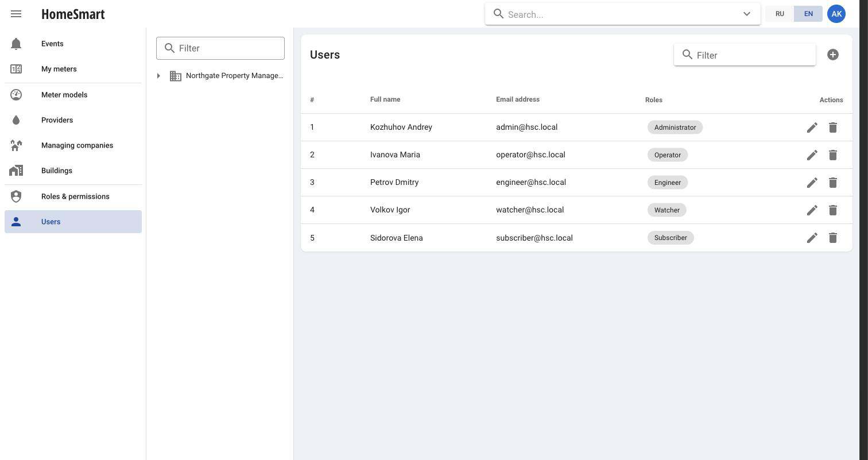Select the name Petrov Dmitry
This screenshot has width=868, height=460.
point(394,182)
